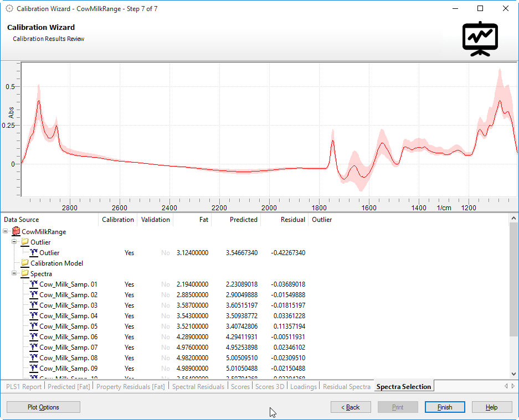
Task: Collapse the CowMilkRange root node
Action: click(6, 232)
